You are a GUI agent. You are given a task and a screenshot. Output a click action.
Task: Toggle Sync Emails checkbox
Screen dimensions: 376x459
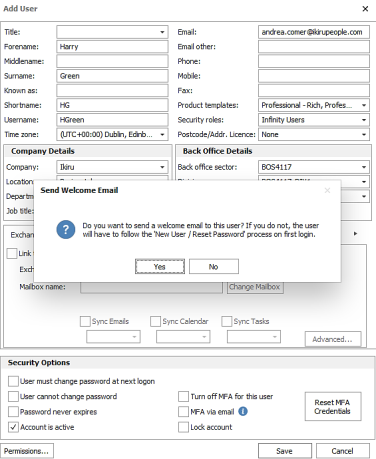point(85,321)
